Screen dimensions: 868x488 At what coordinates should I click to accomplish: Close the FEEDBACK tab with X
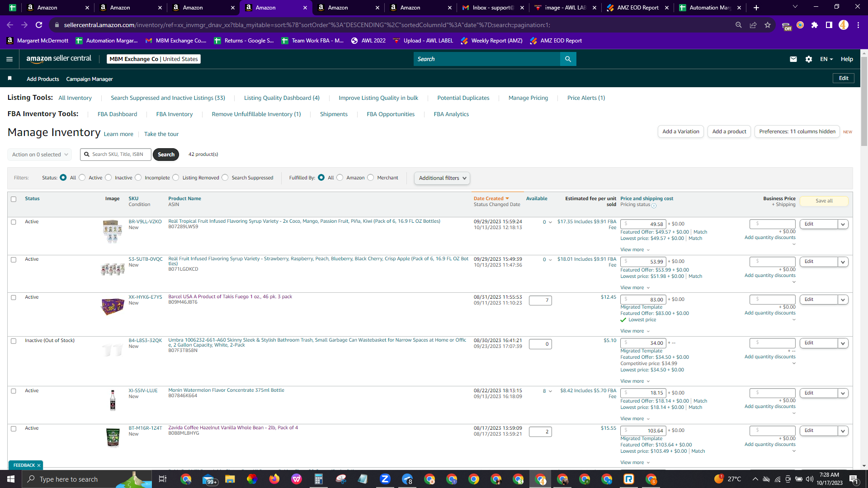tap(39, 465)
